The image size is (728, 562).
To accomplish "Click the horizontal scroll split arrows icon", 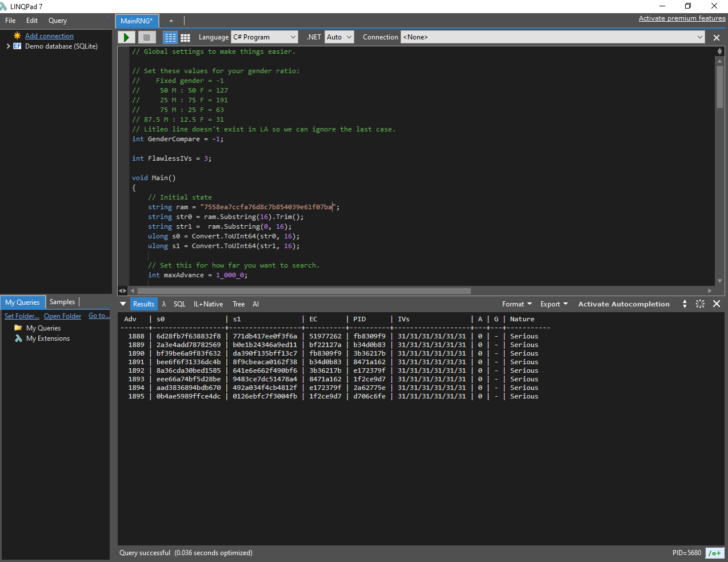I will (x=123, y=290).
